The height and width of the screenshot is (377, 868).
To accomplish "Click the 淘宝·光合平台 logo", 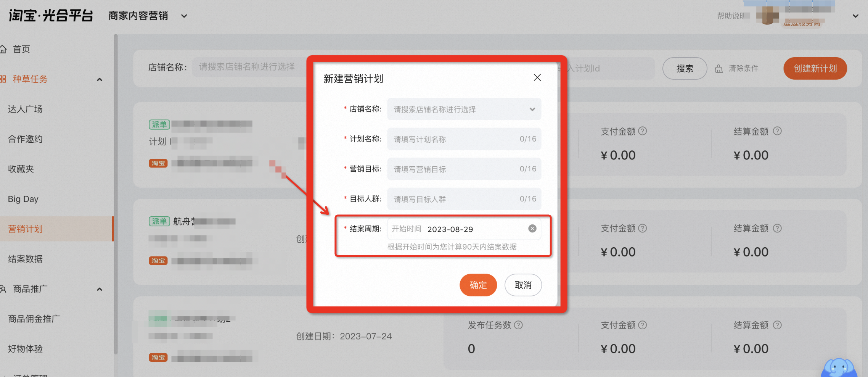I will (x=51, y=16).
